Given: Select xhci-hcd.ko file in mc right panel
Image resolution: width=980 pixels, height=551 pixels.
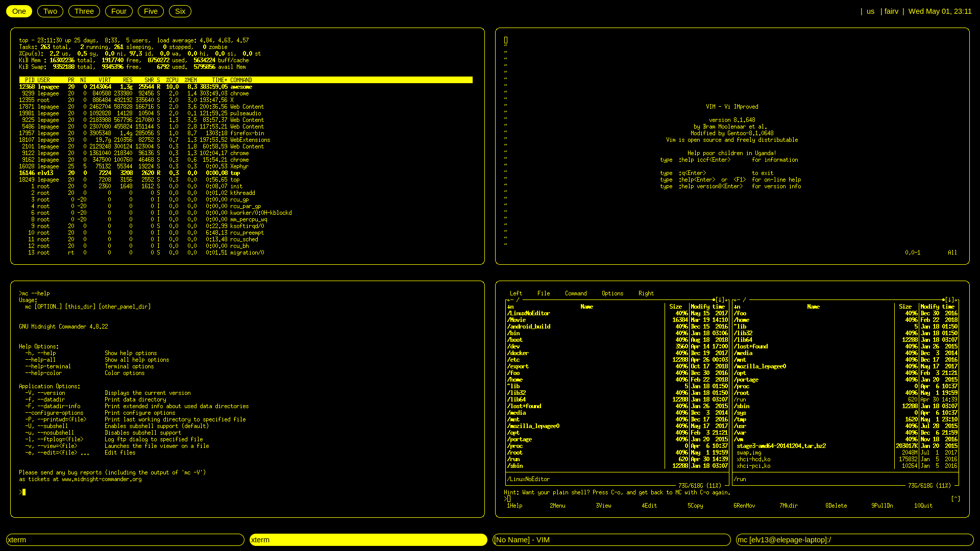Looking at the screenshot, I should 846,459.
